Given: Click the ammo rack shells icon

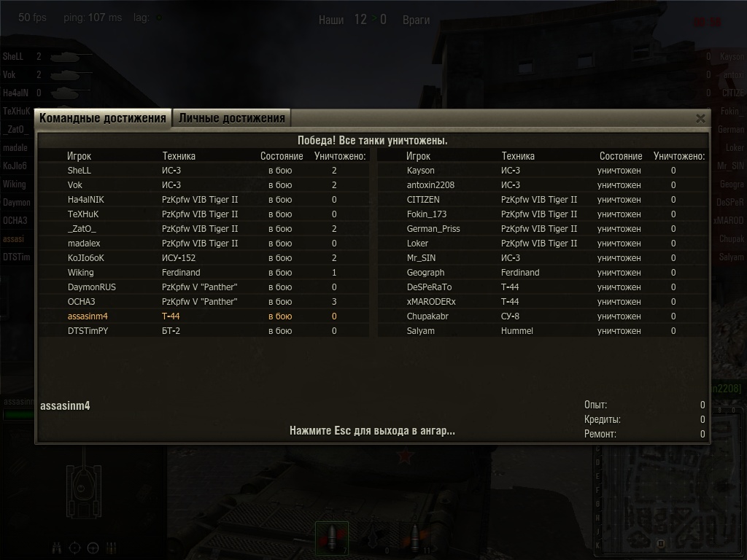Looking at the screenshot, I should coord(111,548).
